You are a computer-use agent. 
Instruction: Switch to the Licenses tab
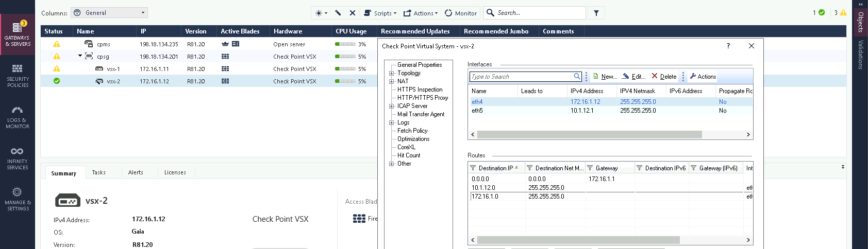click(175, 172)
